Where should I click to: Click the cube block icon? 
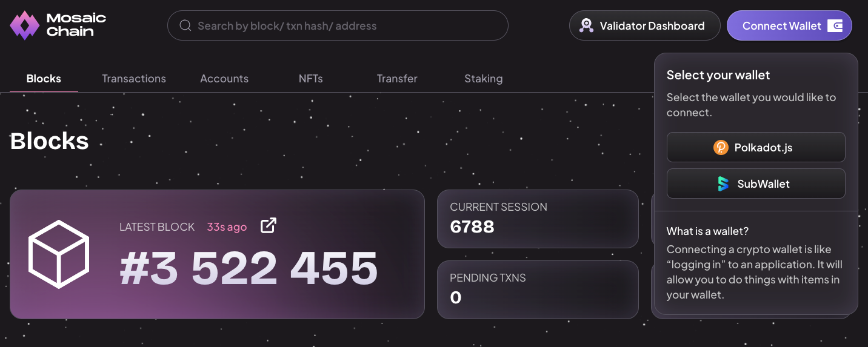(59, 254)
